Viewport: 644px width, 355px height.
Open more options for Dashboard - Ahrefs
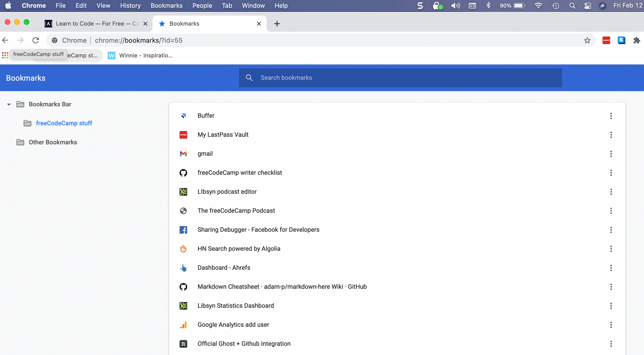(x=611, y=268)
